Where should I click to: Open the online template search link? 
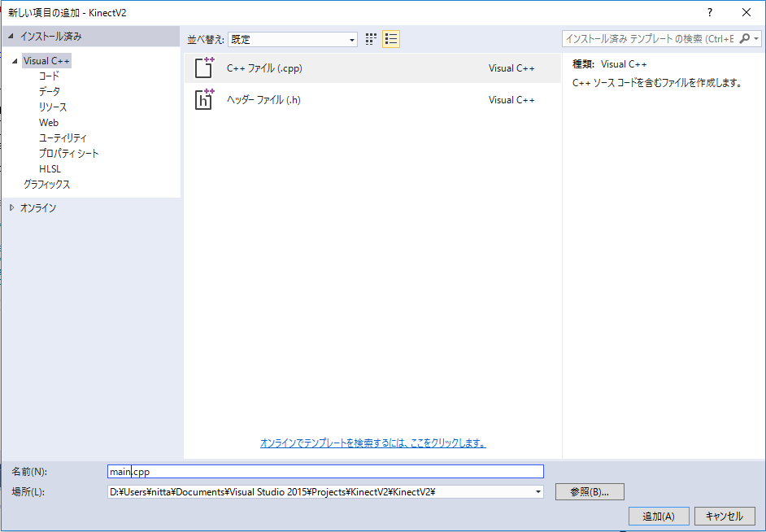click(x=372, y=443)
